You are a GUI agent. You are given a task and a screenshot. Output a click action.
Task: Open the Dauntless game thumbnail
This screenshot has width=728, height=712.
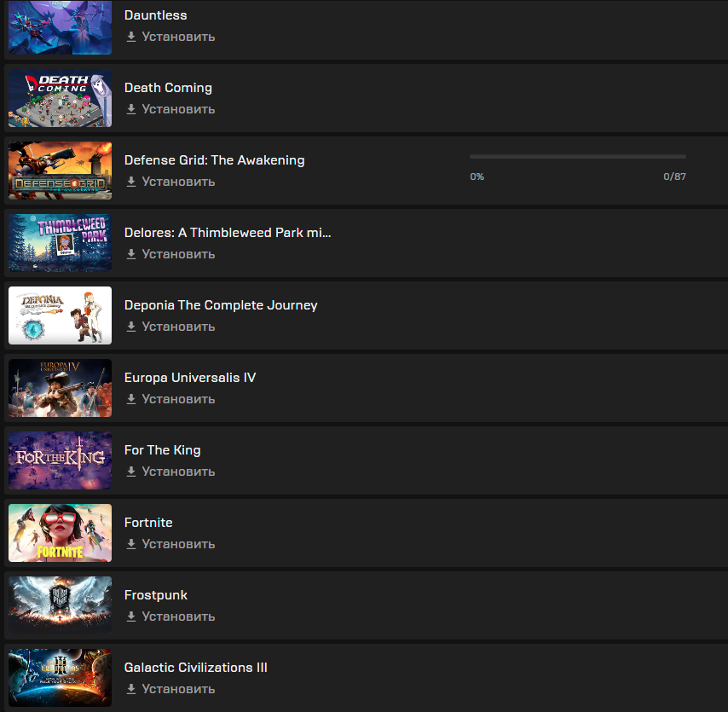(x=60, y=27)
